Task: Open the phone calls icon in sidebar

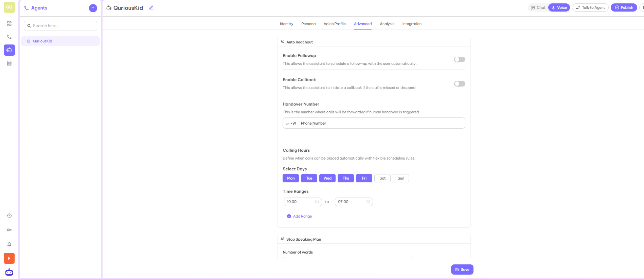Action: pos(9,37)
